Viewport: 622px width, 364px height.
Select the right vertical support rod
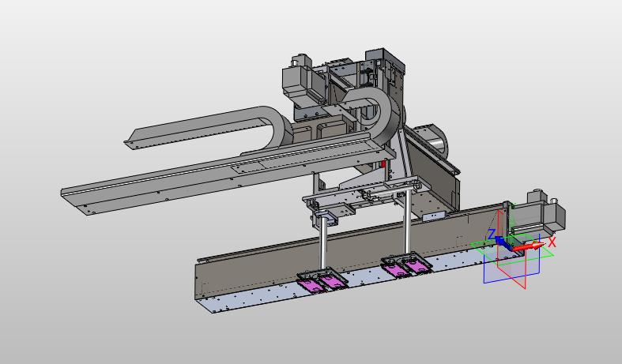pyautogui.click(x=407, y=221)
